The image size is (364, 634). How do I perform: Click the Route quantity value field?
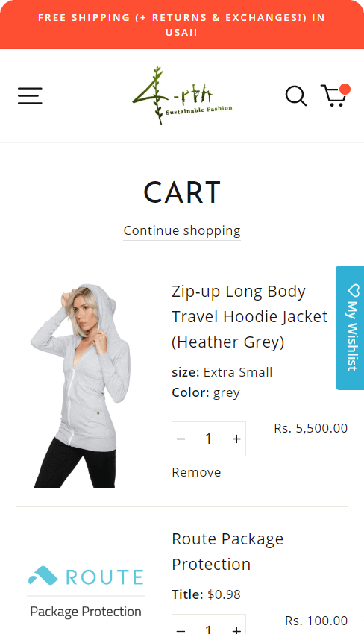point(209,627)
